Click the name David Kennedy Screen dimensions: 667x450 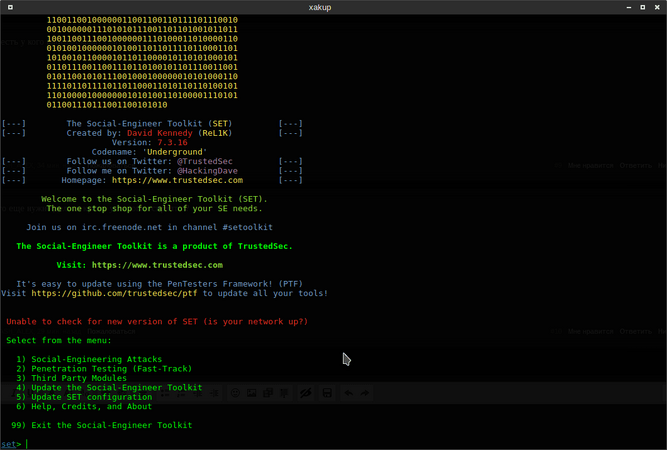(160, 133)
